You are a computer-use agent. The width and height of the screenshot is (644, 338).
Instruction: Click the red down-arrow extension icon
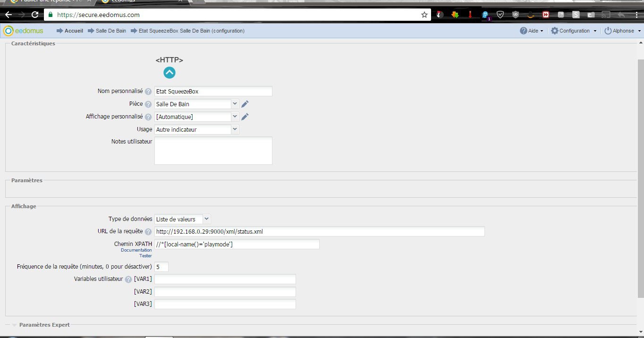(470, 15)
